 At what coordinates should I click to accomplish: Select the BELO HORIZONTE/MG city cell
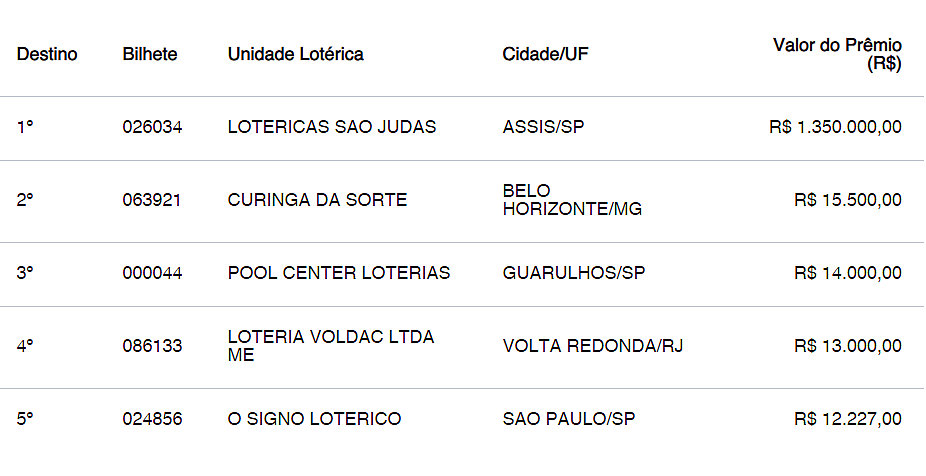coord(572,200)
